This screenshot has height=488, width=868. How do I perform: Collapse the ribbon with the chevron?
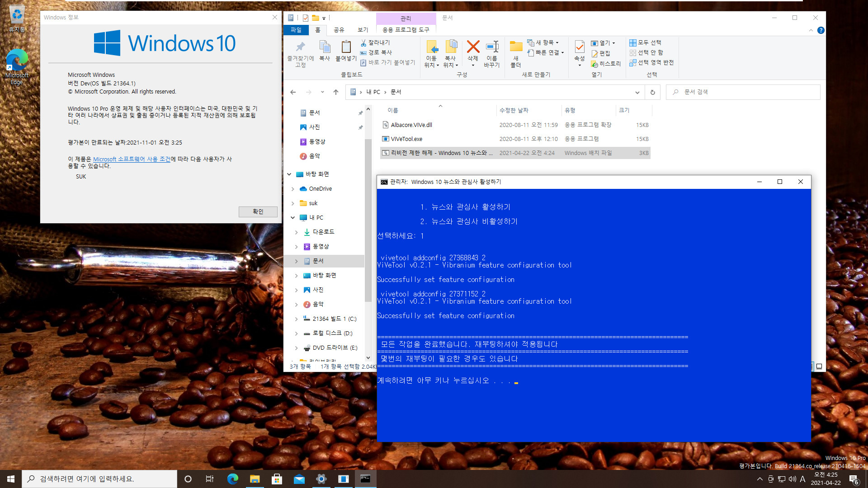coord(811,30)
